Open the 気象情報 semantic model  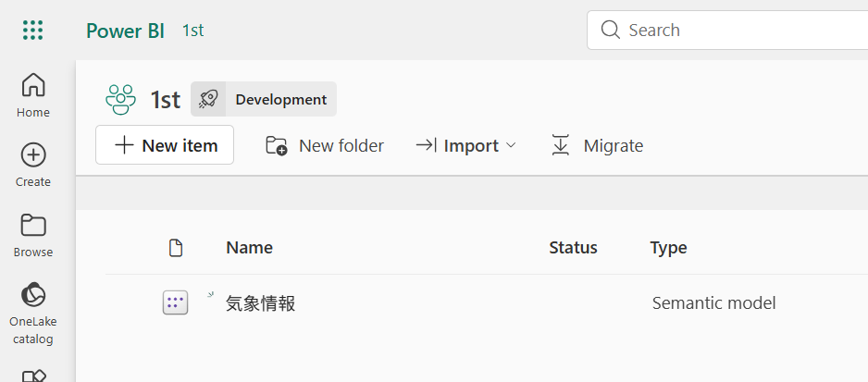click(260, 303)
